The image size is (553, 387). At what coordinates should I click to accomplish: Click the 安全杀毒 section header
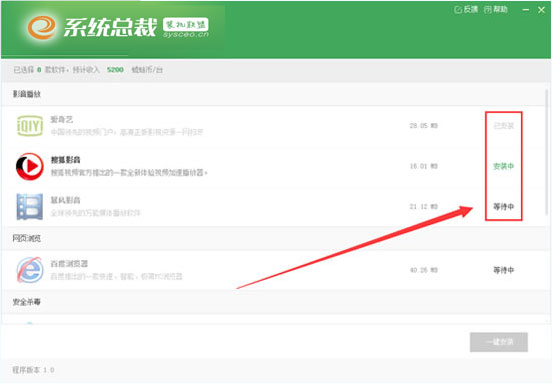[x=27, y=302]
